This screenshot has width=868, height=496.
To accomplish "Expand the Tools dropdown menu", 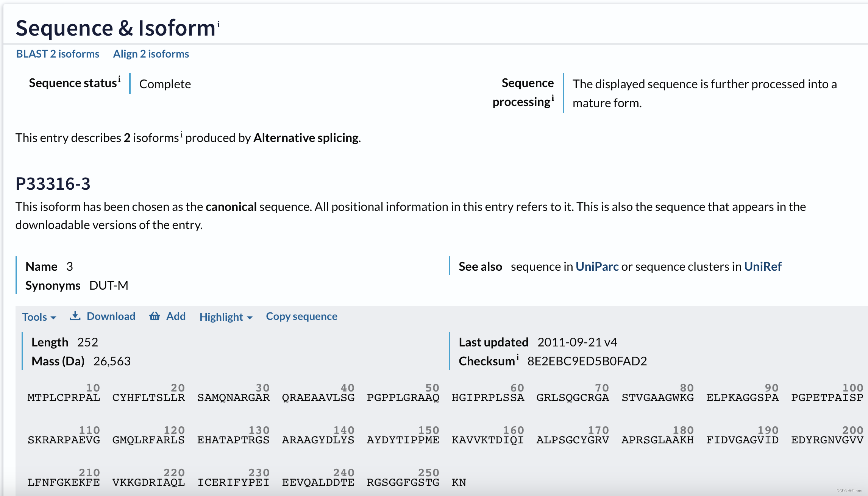I will tap(39, 317).
